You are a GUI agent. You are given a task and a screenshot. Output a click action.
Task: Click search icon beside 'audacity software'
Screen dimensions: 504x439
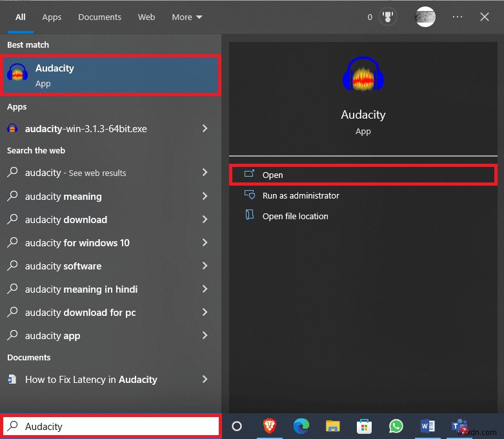pos(12,265)
